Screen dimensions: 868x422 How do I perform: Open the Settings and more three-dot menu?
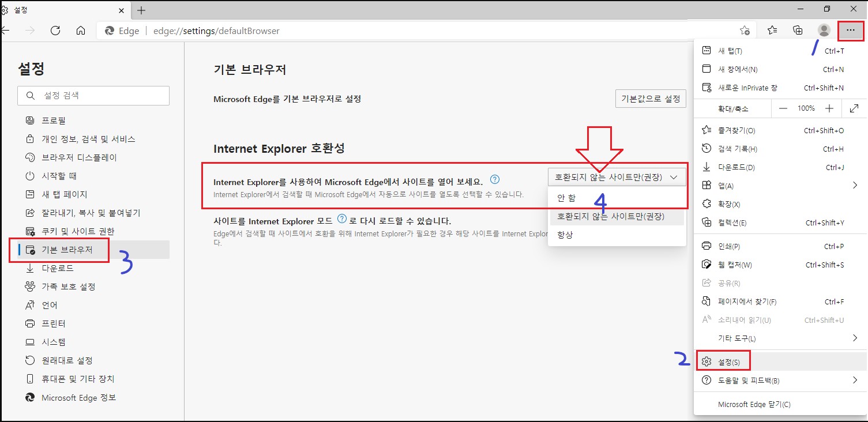851,31
